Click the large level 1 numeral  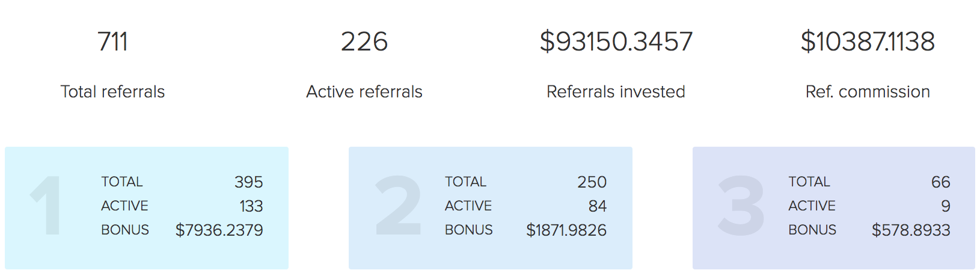[x=46, y=205]
